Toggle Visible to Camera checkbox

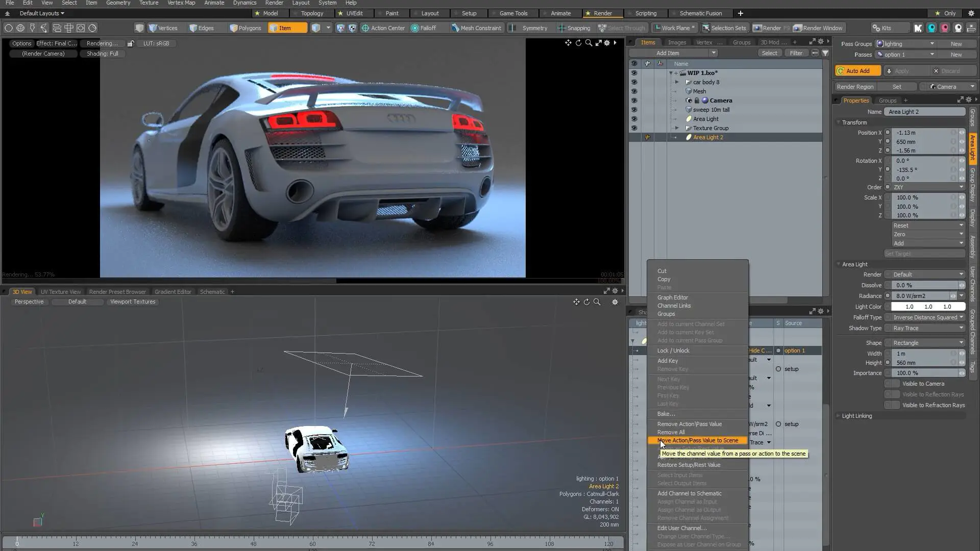coord(892,384)
